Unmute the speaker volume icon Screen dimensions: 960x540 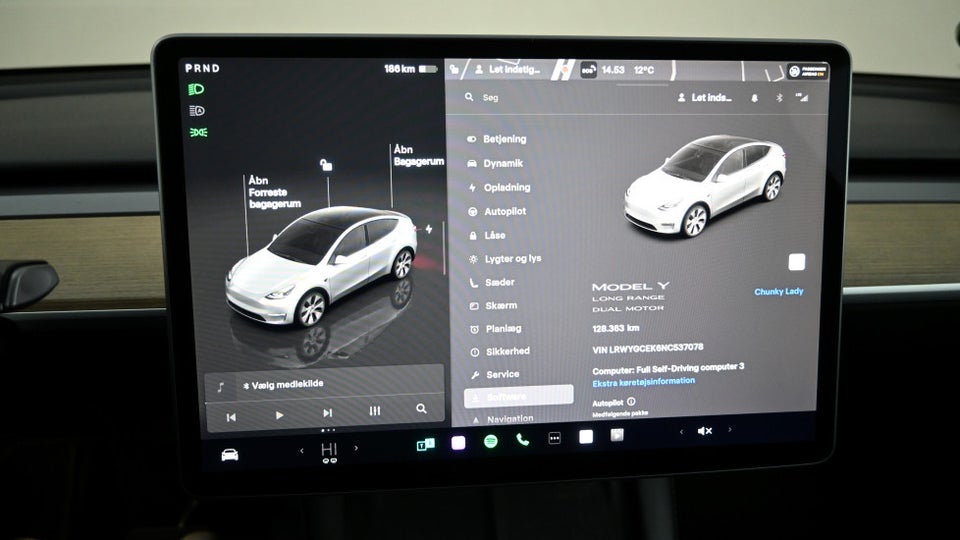[x=705, y=431]
